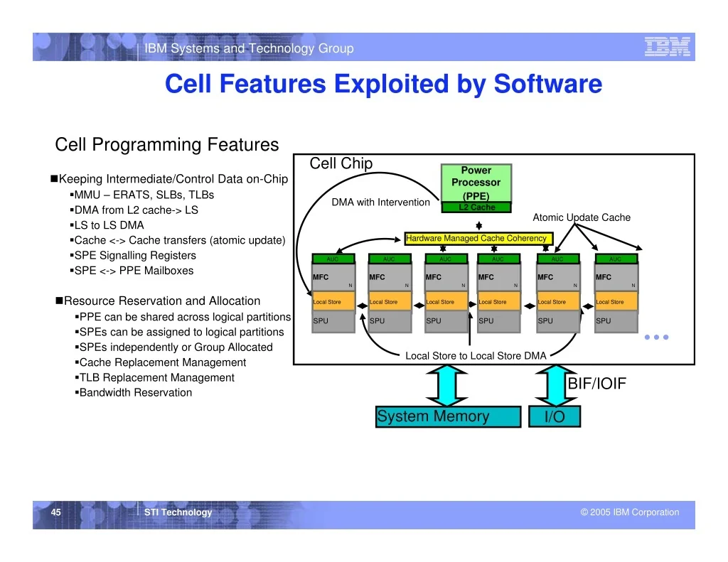The height and width of the screenshot is (562, 728).
Task: Select the leftmost MFC block
Action: [x=333, y=278]
